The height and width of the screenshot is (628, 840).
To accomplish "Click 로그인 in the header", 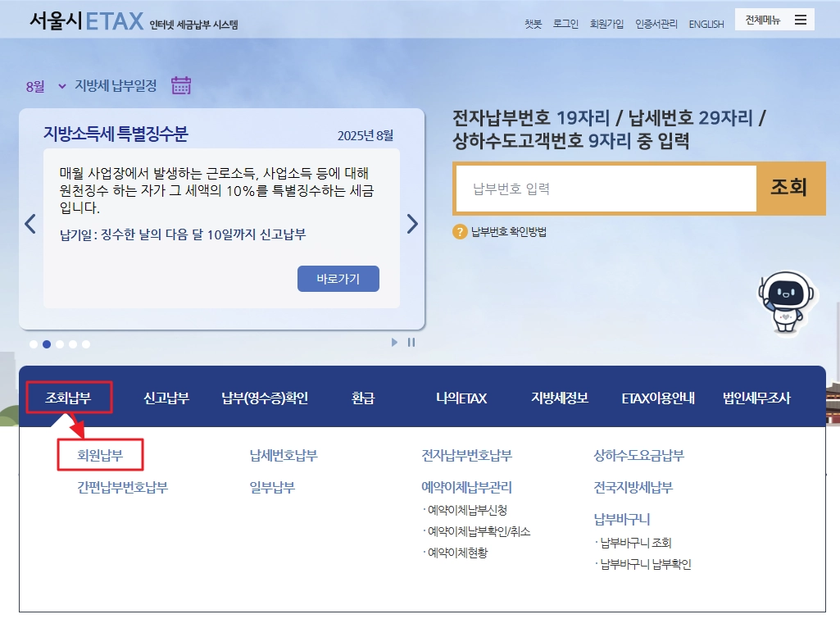I will pos(565,24).
